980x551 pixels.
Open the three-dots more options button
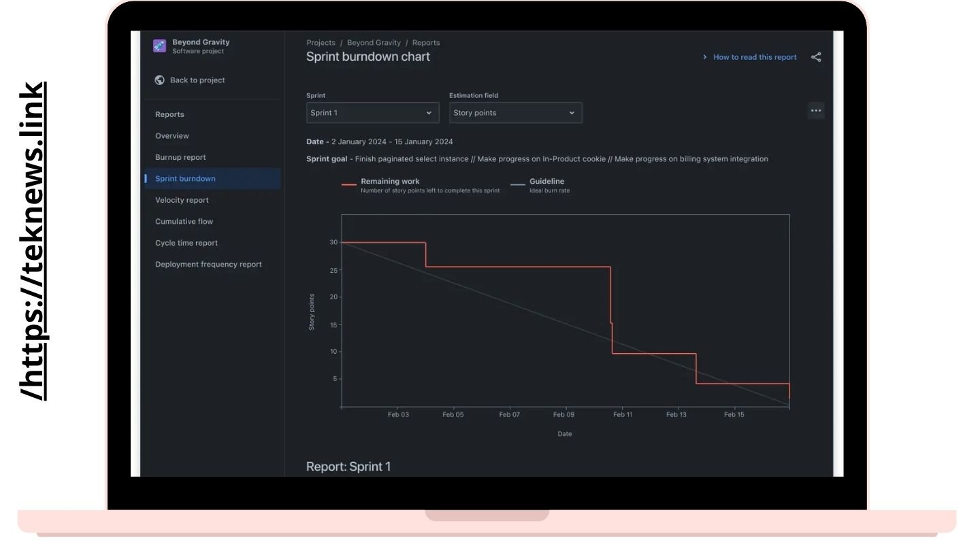[x=816, y=110]
